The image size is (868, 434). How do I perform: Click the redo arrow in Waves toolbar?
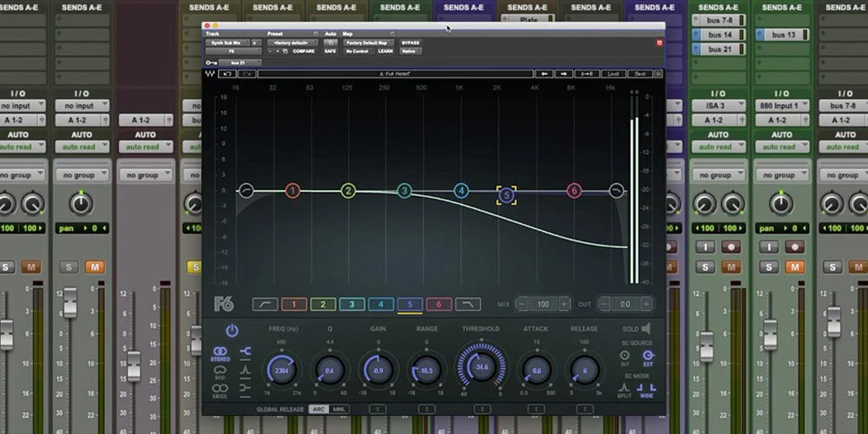pos(247,74)
